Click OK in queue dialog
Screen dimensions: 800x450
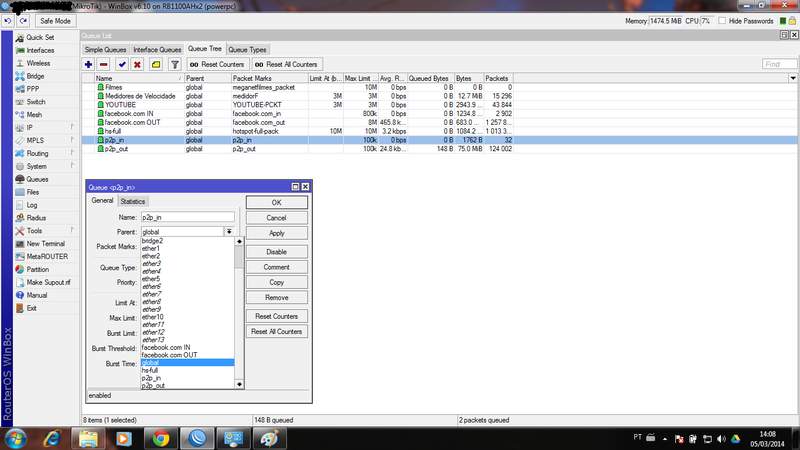coord(277,203)
